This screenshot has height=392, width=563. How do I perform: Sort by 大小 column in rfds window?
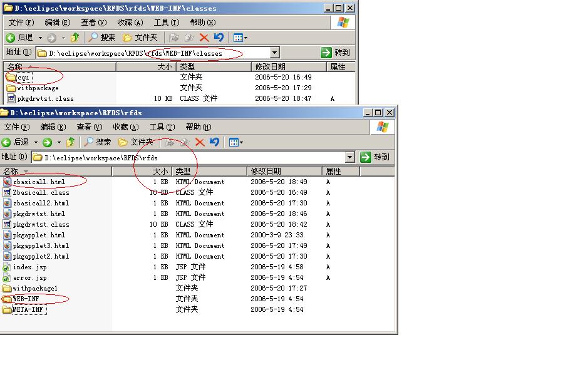coord(142,171)
